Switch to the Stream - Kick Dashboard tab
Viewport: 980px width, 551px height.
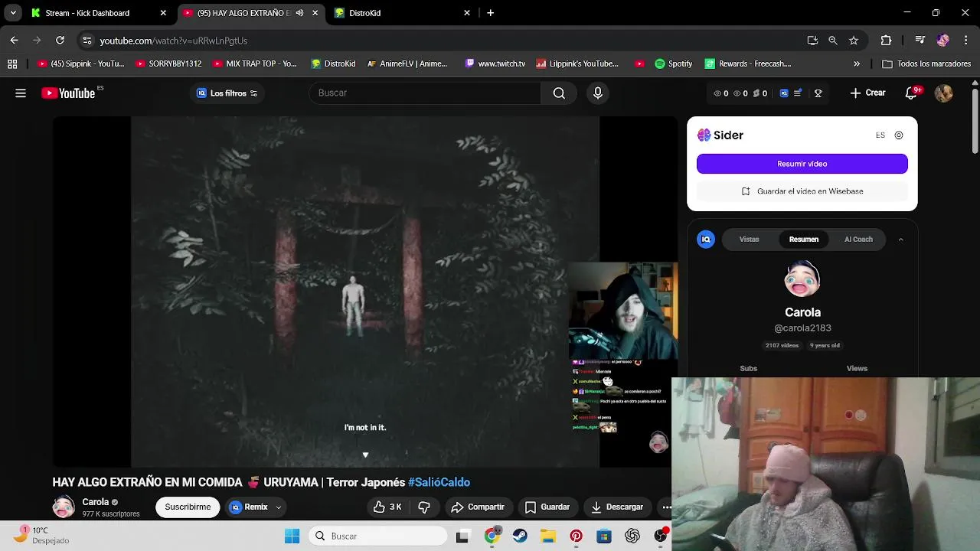97,13
